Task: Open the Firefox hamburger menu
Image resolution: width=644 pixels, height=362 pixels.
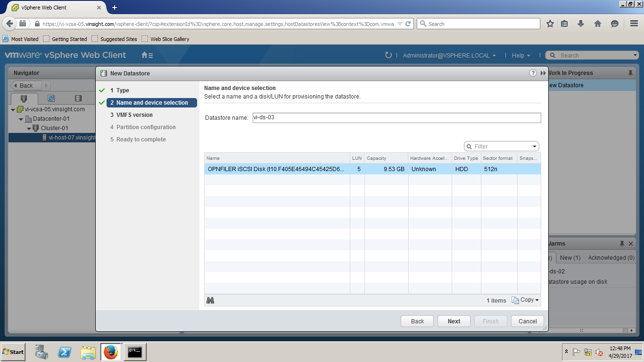Action: click(x=634, y=24)
